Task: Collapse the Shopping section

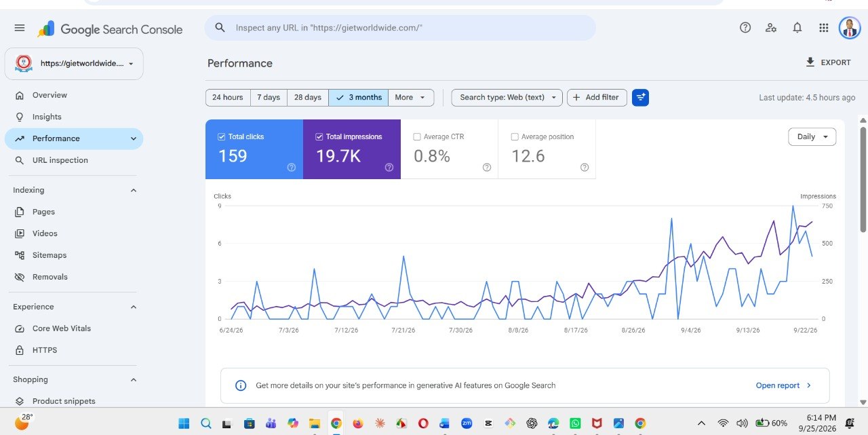Action: pos(134,379)
